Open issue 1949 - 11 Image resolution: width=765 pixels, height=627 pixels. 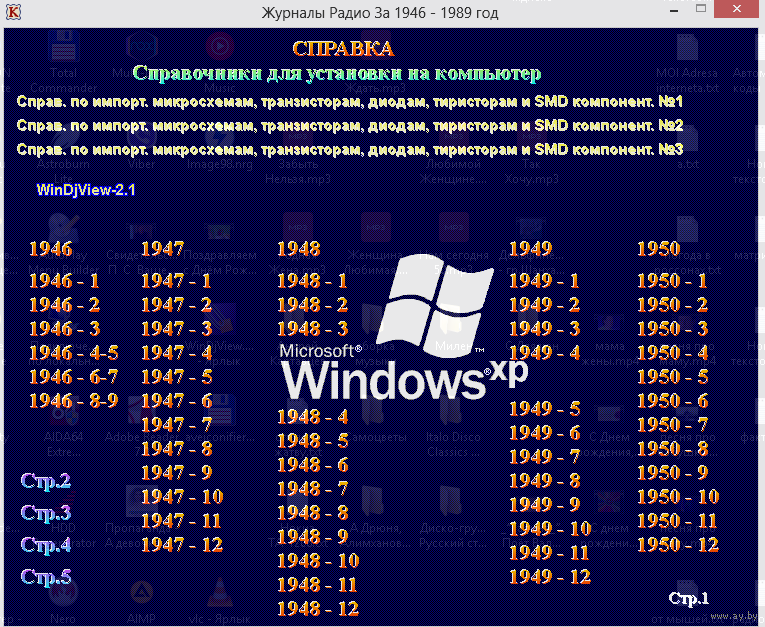click(550, 553)
